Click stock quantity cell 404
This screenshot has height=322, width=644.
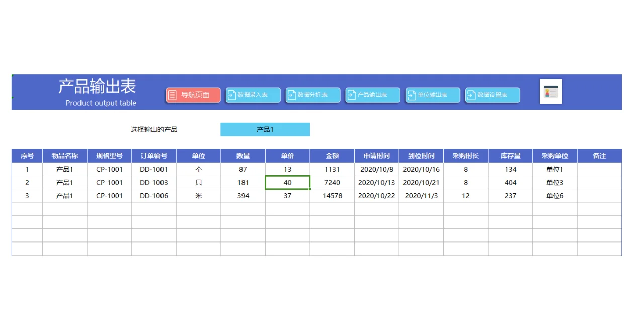(x=510, y=183)
